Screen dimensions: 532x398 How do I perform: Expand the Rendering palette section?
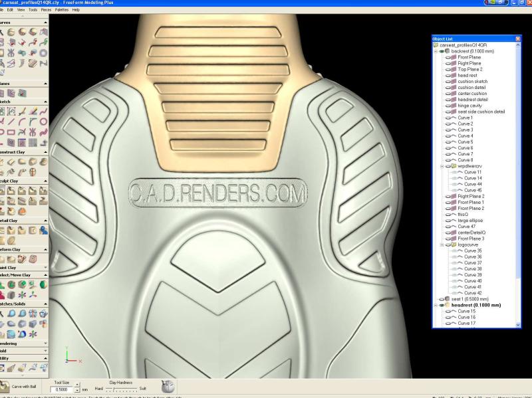[x=45, y=344]
